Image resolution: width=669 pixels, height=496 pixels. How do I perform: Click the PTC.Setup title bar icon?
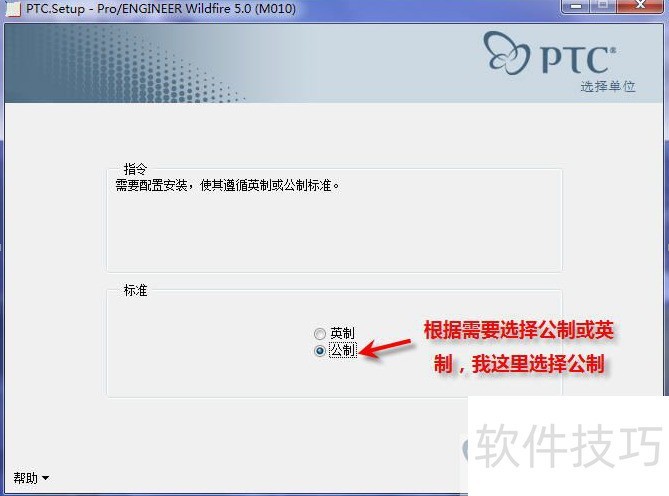pyautogui.click(x=13, y=9)
